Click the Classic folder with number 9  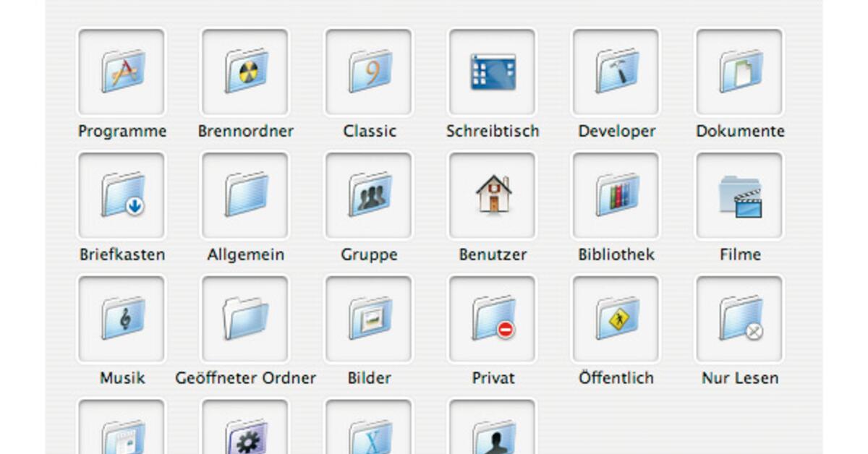(369, 72)
